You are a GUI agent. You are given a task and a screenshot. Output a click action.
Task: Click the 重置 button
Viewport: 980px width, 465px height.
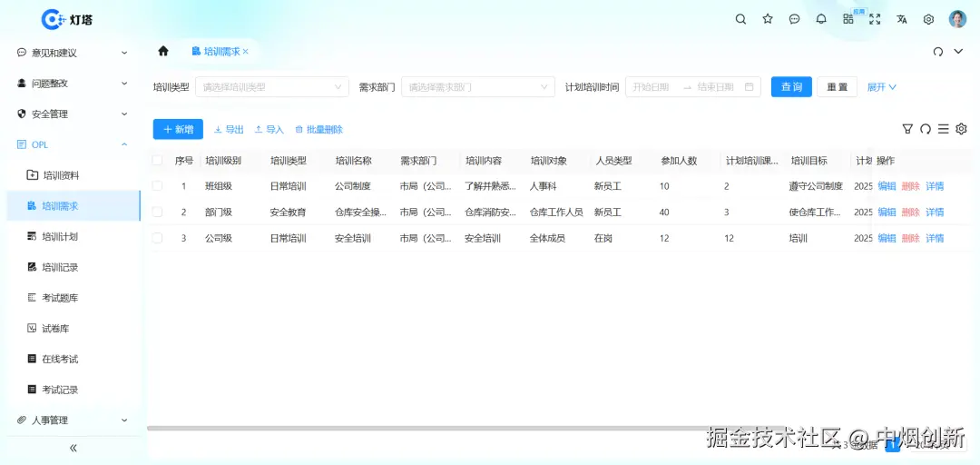[837, 87]
